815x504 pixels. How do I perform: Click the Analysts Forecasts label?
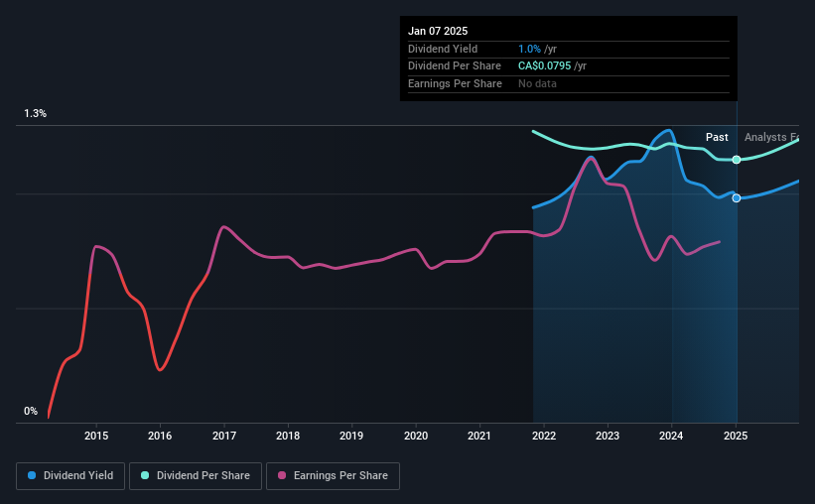point(772,137)
